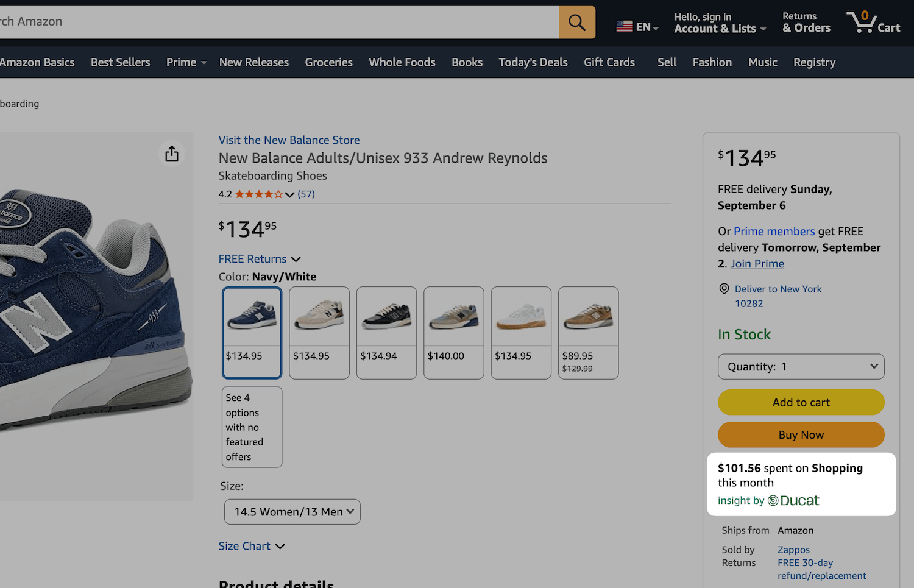Select the Navy/White color swatch
Image resolution: width=914 pixels, height=588 pixels.
[x=252, y=333]
